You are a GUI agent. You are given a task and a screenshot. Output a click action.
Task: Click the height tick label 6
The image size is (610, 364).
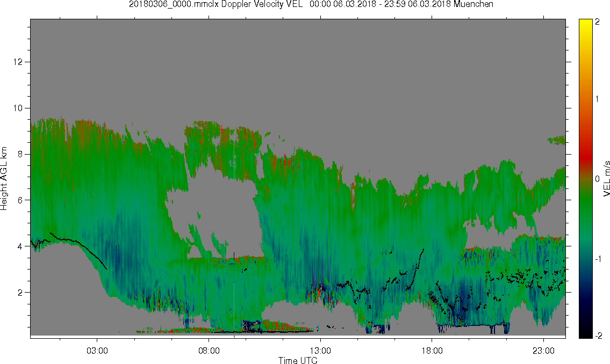pos(20,200)
